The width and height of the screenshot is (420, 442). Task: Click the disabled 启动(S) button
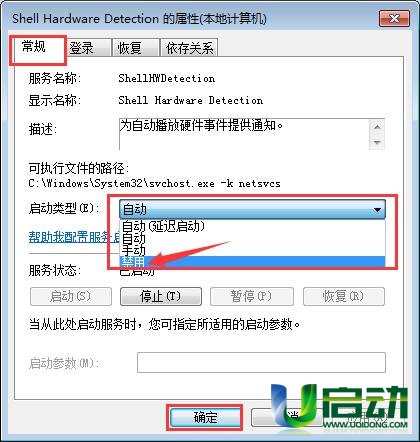[x=71, y=296]
